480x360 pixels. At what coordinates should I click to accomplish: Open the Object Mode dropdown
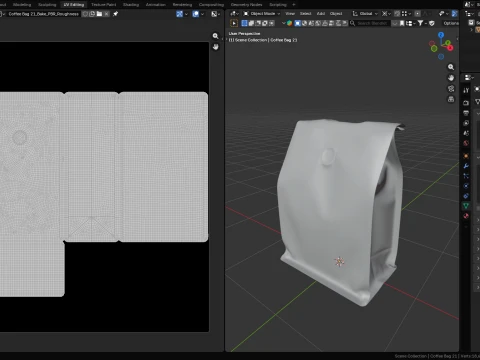[x=262, y=14]
